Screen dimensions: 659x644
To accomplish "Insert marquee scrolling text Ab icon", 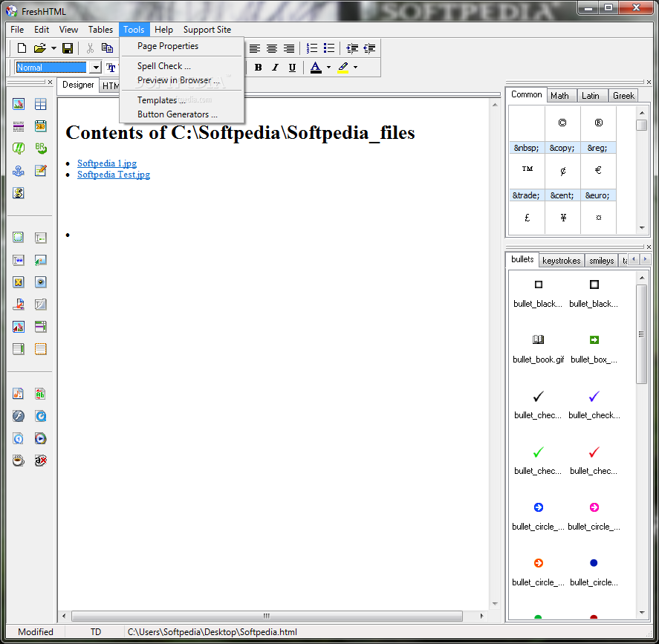I will [40, 394].
